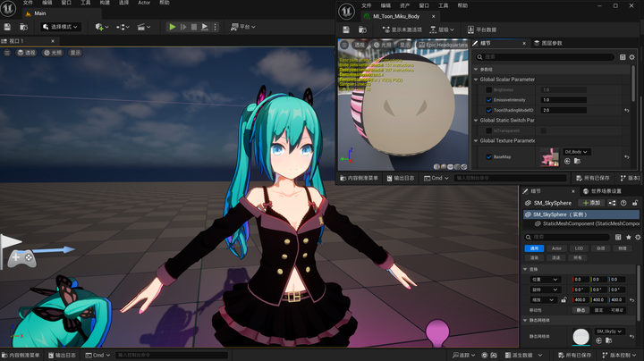Switch to the layer parameters tab
Viewport: 644px width, 361px height.
548,43
